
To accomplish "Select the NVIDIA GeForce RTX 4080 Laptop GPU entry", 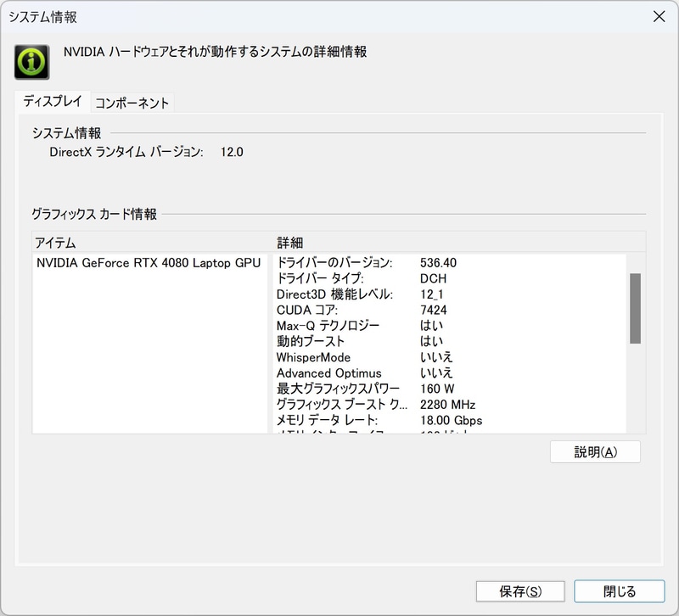I will [149, 263].
